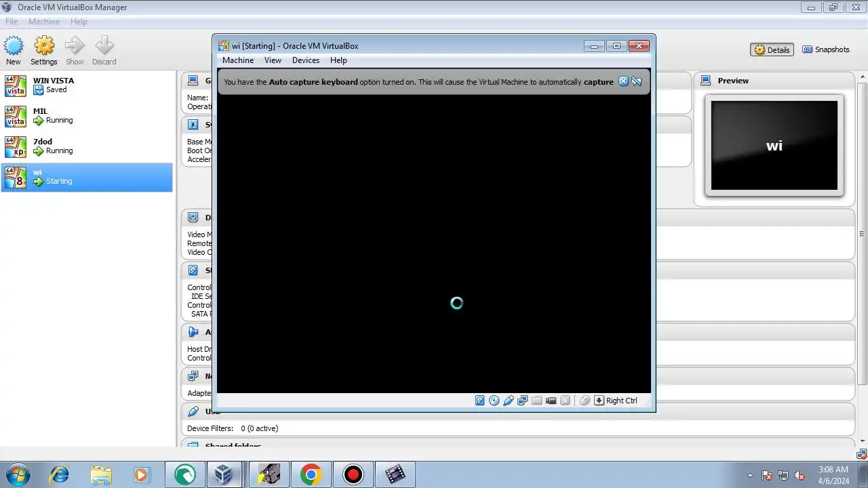Viewport: 868px width, 488px height.
Task: Click the don't show message again icon
Action: [x=637, y=81]
